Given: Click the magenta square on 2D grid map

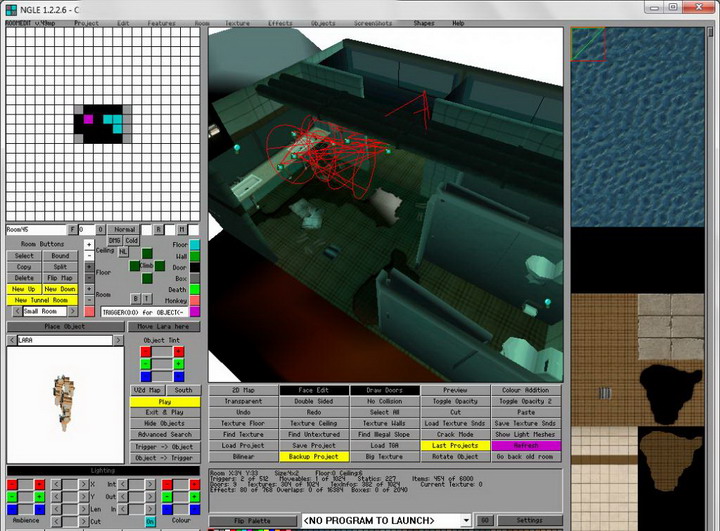Looking at the screenshot, I should [x=88, y=119].
